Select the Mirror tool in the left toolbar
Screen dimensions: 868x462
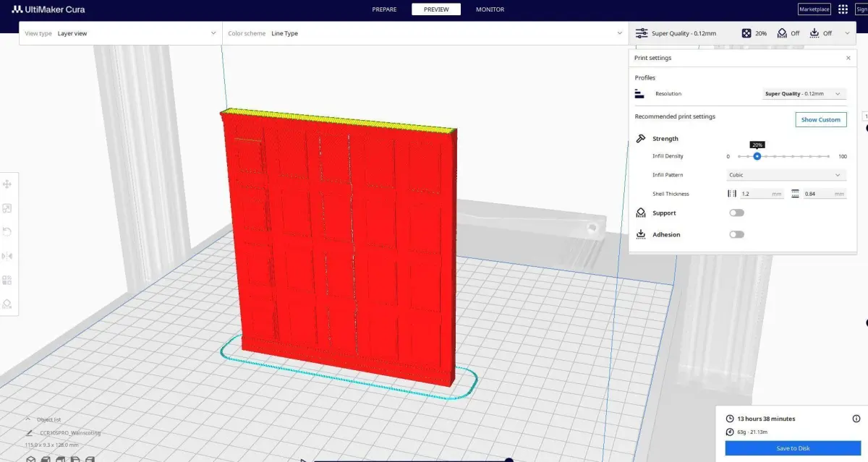pyautogui.click(x=7, y=256)
